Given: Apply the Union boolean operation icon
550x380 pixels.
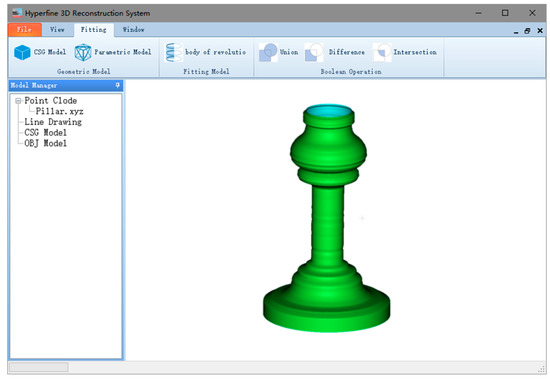Looking at the screenshot, I should 268,53.
